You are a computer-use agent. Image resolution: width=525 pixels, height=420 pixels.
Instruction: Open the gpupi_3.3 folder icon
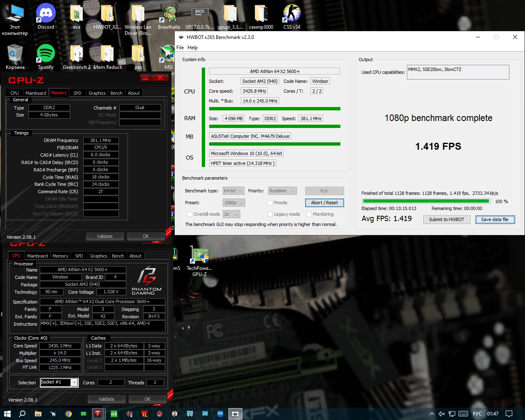[230, 16]
